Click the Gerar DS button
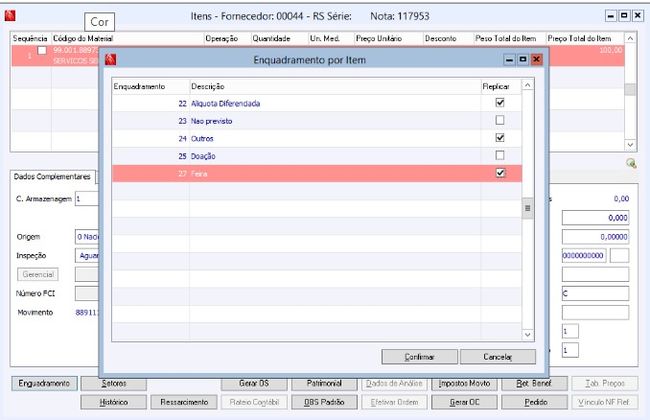Image resolution: width=650 pixels, height=420 pixels. point(254,384)
